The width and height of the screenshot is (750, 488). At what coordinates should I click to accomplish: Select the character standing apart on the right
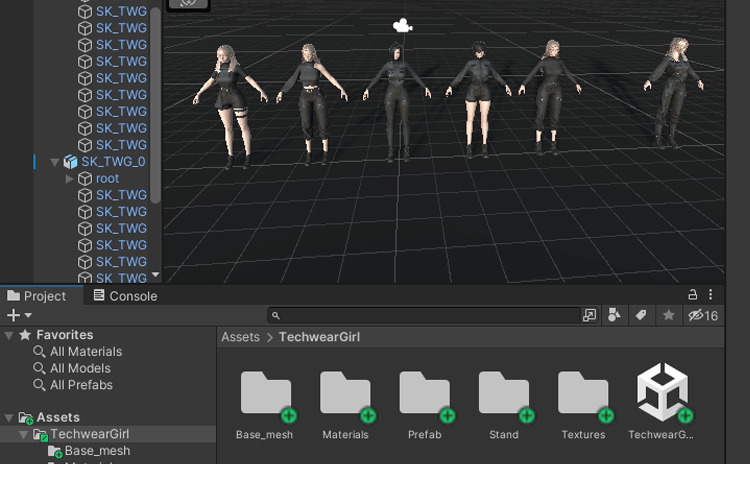[x=673, y=92]
